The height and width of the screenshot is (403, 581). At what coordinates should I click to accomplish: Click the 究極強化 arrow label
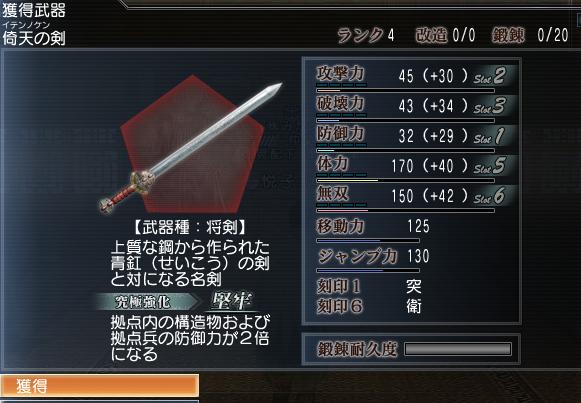pyautogui.click(x=147, y=302)
